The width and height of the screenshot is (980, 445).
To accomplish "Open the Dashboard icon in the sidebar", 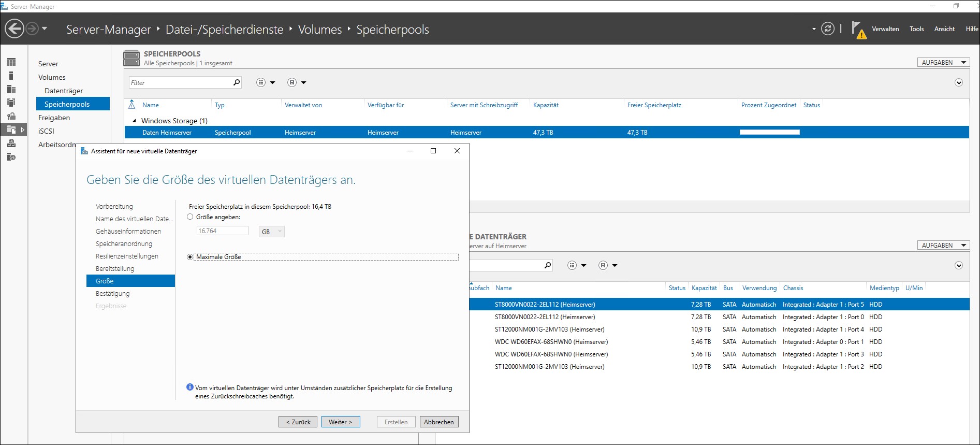I will pos(11,62).
